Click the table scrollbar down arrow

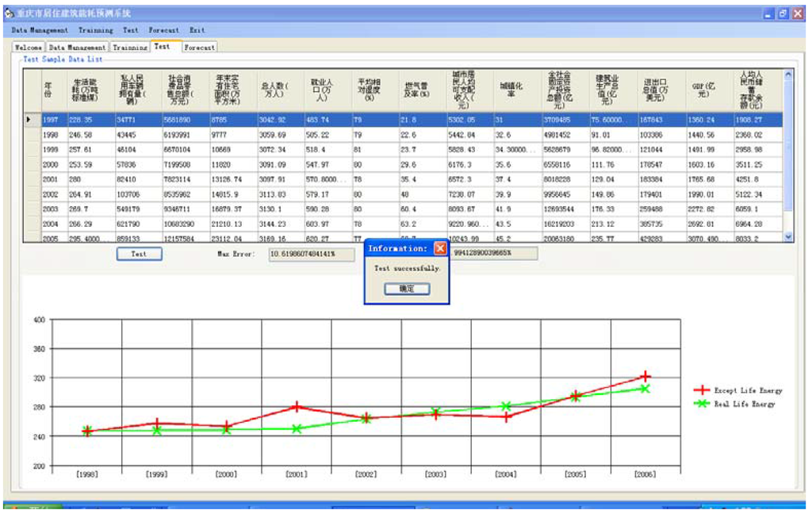787,236
